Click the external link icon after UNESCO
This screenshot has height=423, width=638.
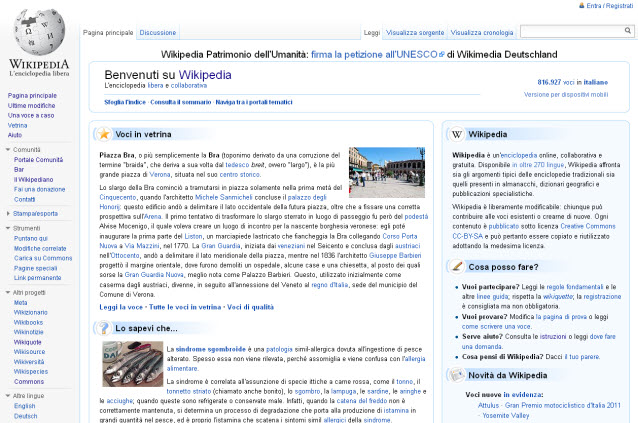[441, 54]
